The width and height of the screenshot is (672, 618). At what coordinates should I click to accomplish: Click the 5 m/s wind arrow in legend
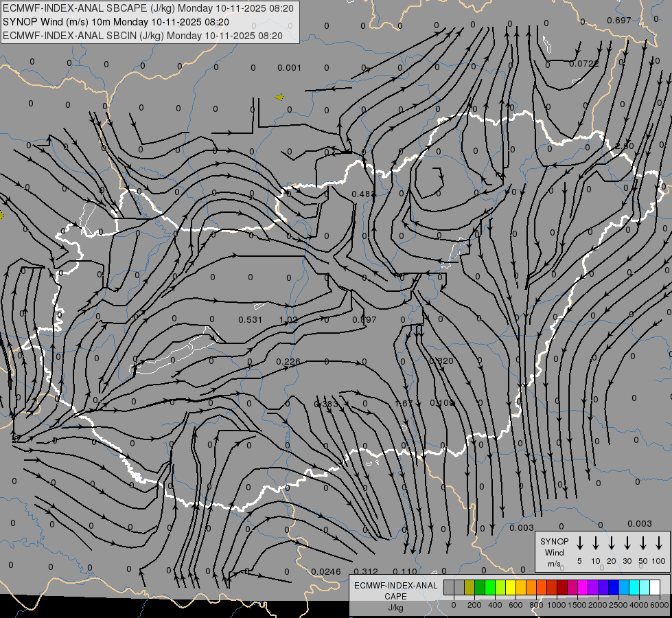[579, 543]
